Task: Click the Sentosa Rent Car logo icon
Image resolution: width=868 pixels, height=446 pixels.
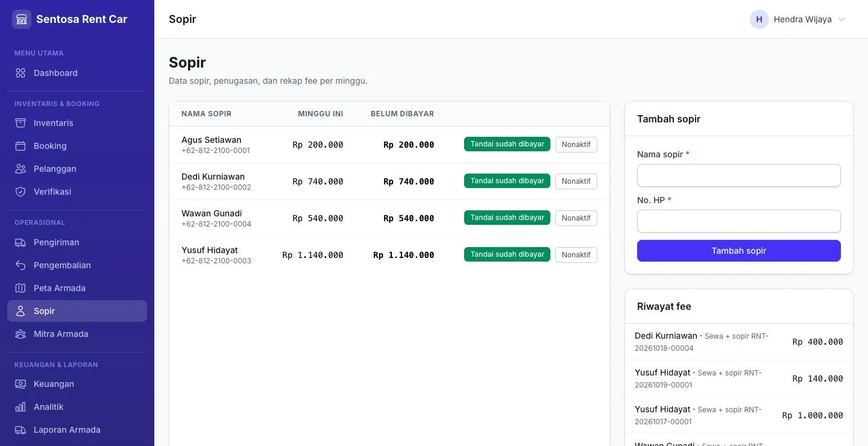Action: [x=22, y=19]
